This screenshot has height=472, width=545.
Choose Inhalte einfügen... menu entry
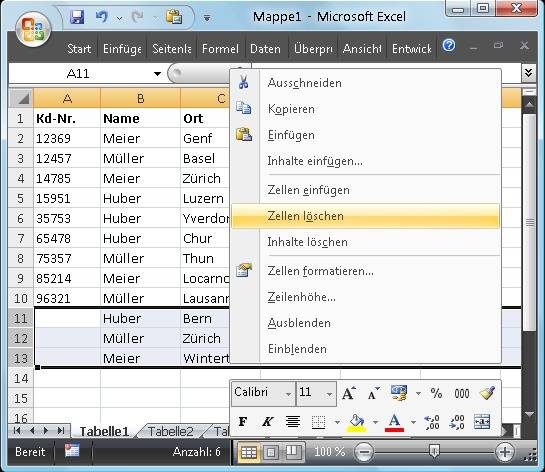pyautogui.click(x=366, y=161)
